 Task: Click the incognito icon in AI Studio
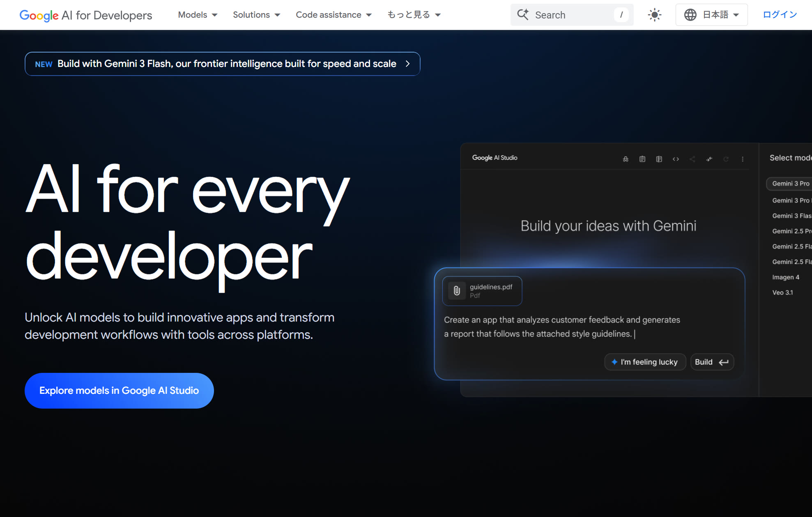626,159
